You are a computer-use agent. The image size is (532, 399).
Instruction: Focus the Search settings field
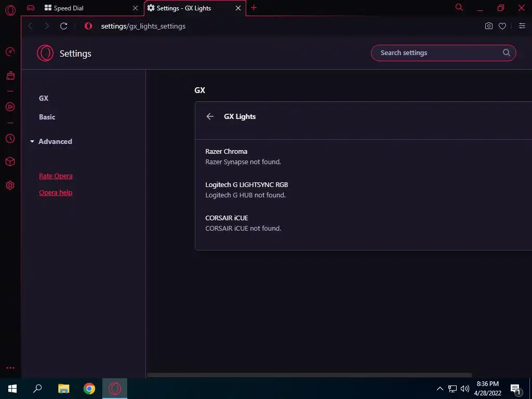click(444, 53)
